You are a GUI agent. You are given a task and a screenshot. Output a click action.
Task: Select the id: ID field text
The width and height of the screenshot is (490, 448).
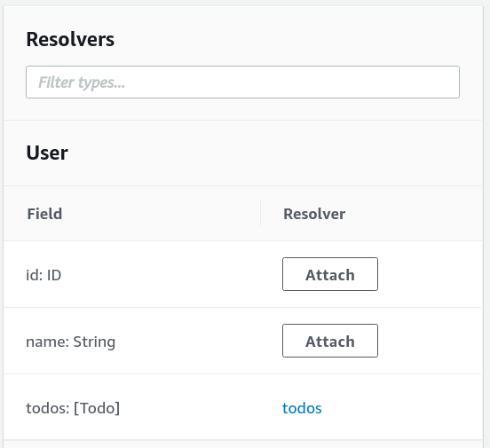[43, 275]
